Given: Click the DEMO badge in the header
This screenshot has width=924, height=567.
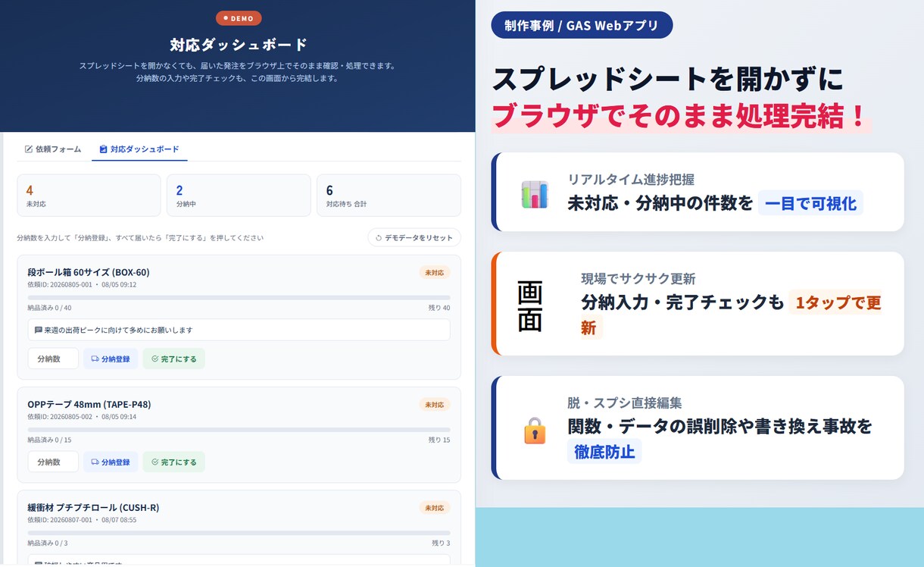Looking at the screenshot, I should 239,18.
